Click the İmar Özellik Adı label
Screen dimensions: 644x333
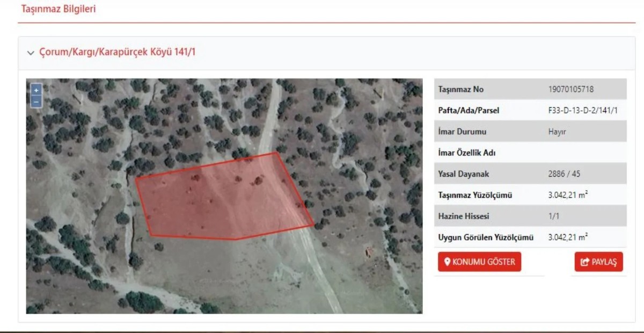click(467, 153)
